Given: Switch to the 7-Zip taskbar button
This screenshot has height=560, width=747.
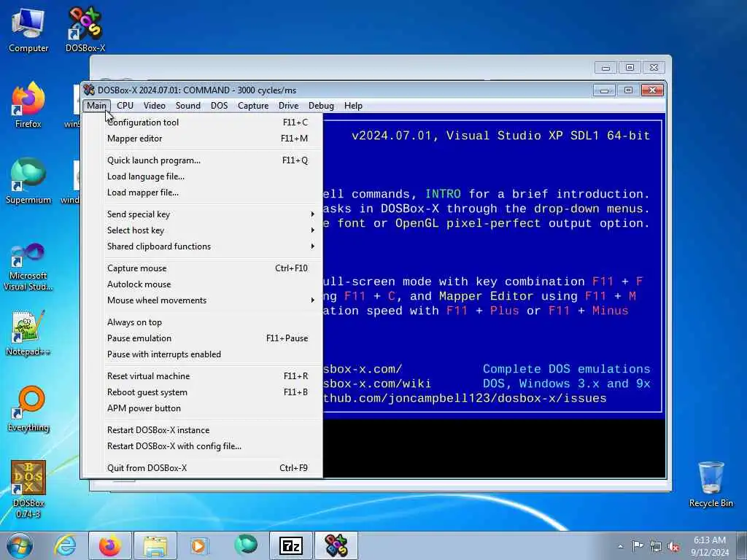Looking at the screenshot, I should (291, 545).
